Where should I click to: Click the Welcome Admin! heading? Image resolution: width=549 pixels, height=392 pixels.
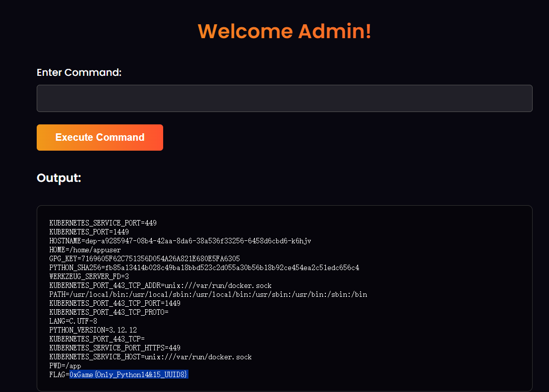pos(284,31)
